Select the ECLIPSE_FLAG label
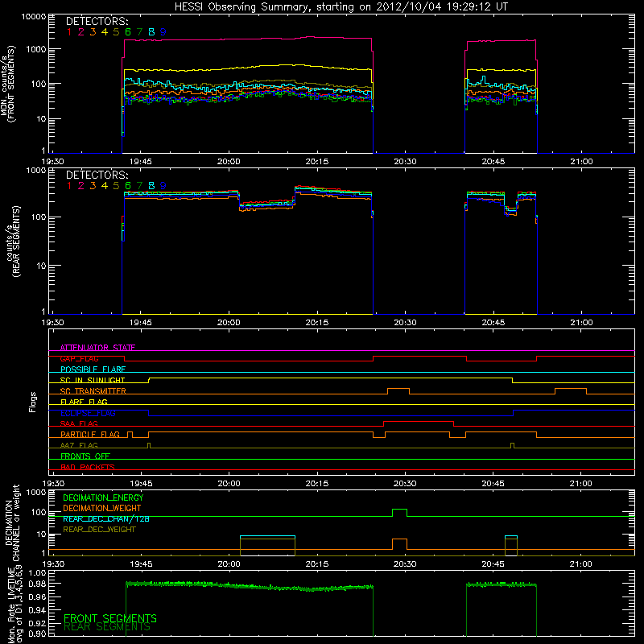 (x=88, y=413)
